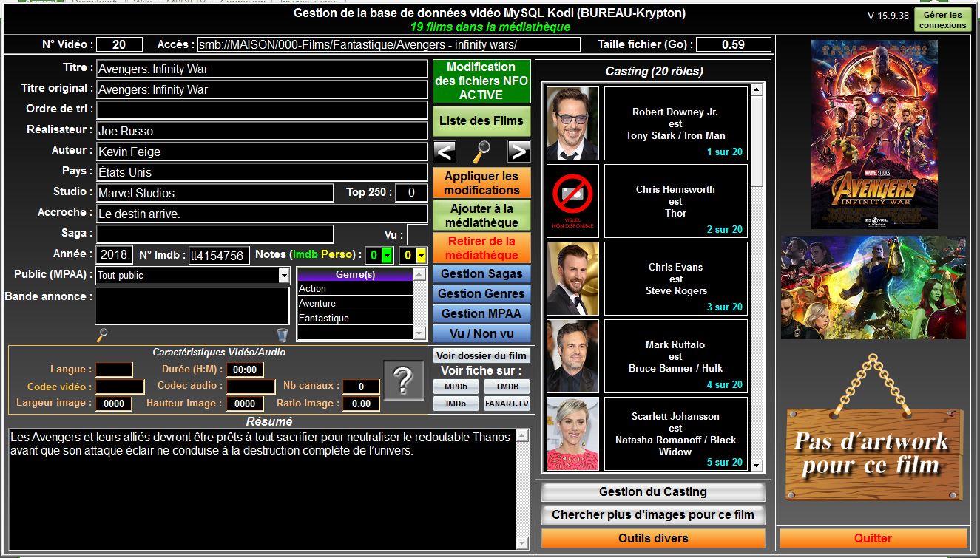The height and width of the screenshot is (558, 980).
Task: Click the empty Ordre de tri field
Action: coord(262,110)
